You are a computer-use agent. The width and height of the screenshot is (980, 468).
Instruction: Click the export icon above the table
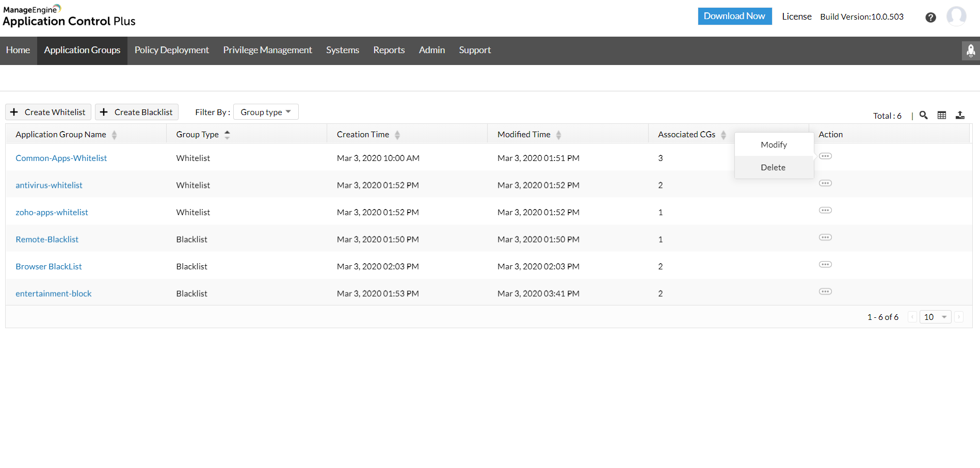click(960, 115)
